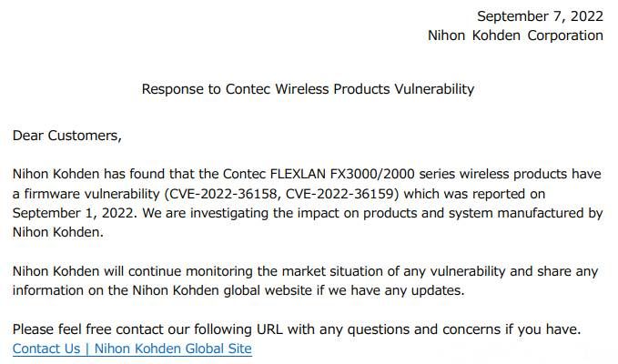The height and width of the screenshot is (364, 618).
Task: Click the word Contec in the first paragraph
Action: 244,174
